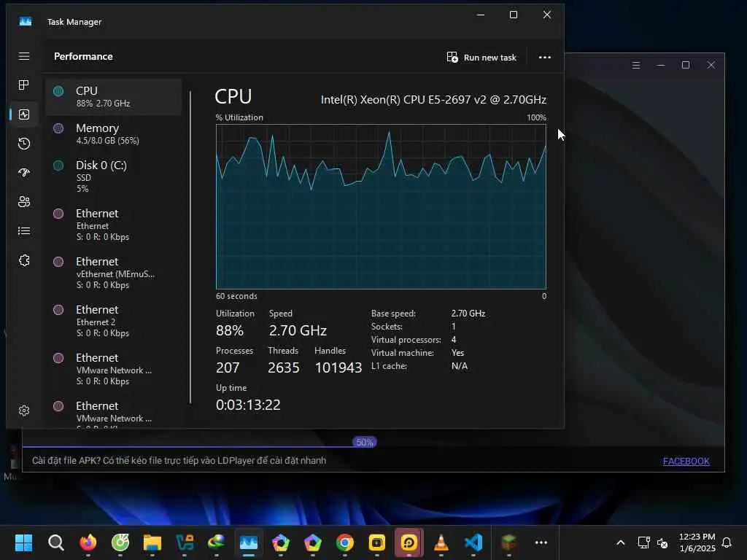Viewport: 747px width, 560px height.
Task: Go to the Users page icon
Action: pyautogui.click(x=24, y=201)
